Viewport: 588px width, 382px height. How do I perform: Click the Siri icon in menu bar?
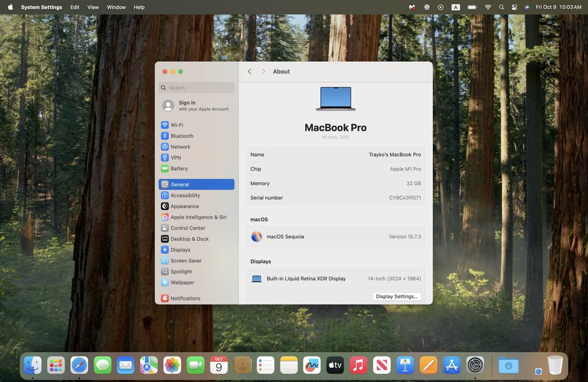coord(527,7)
